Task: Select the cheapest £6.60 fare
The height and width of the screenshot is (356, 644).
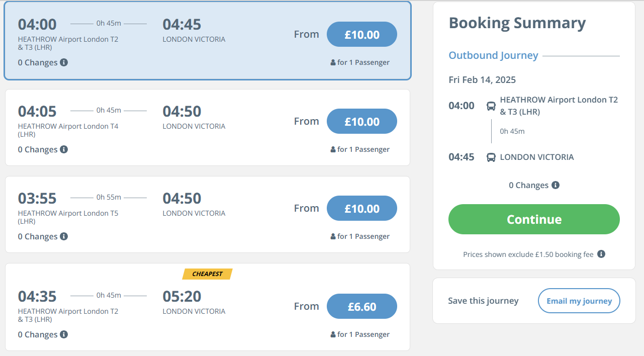Action: [361, 307]
